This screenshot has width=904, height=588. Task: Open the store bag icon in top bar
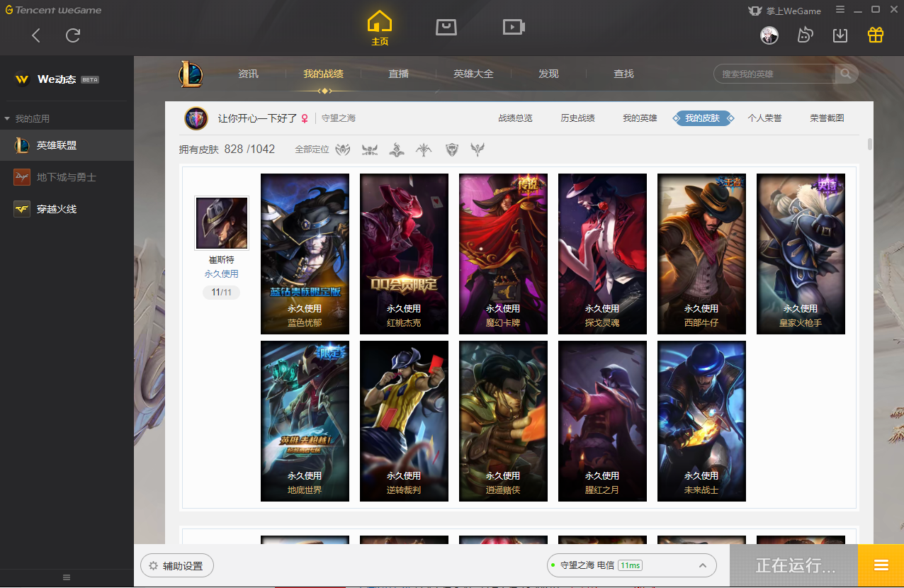[x=446, y=27]
